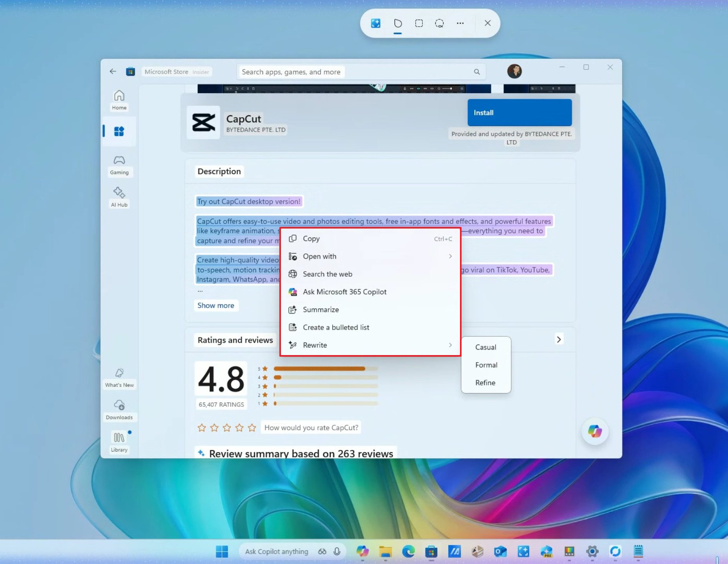Select the rectangle snip shape tool

(418, 23)
